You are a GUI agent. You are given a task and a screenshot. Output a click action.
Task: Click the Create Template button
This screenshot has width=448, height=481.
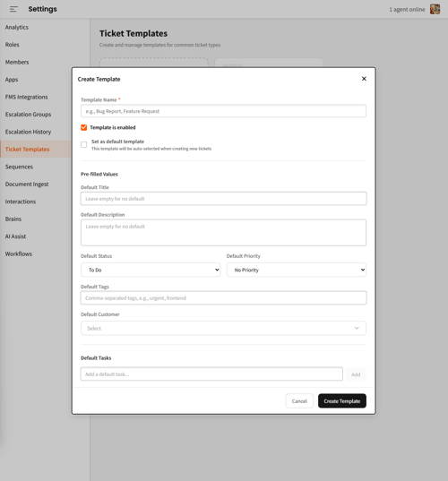point(342,401)
